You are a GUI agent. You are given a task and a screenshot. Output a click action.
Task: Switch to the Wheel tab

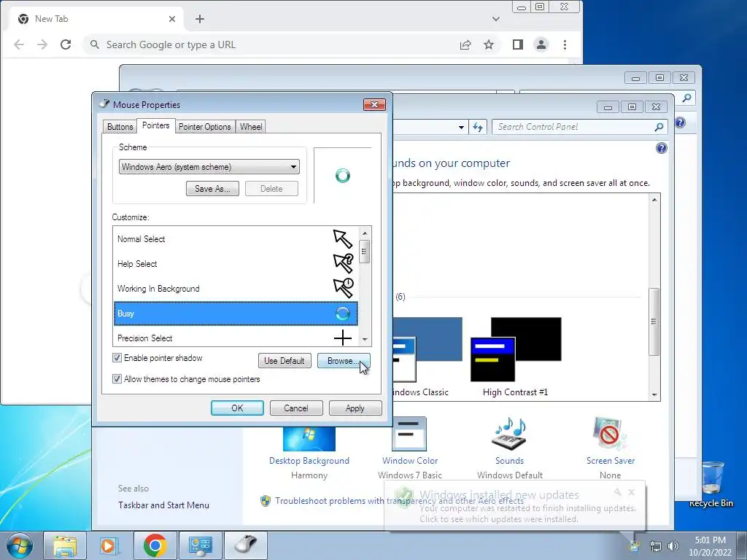click(251, 127)
